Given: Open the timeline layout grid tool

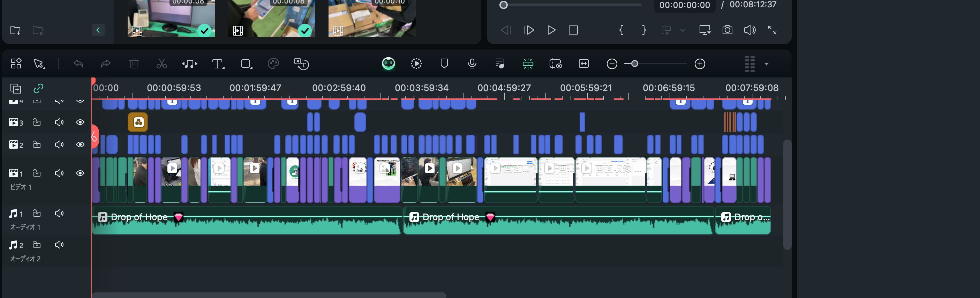Looking at the screenshot, I should click(16, 64).
